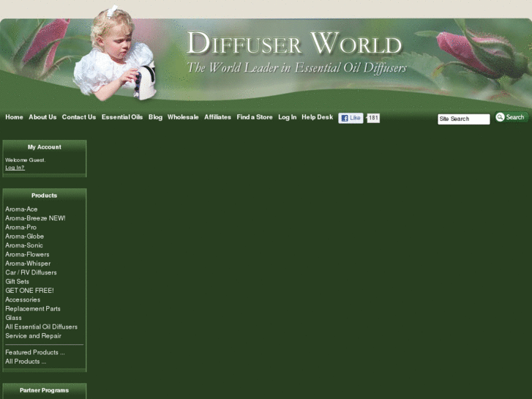The image size is (532, 399).
Task: Click the Diffuser World logo title
Action: click(294, 43)
